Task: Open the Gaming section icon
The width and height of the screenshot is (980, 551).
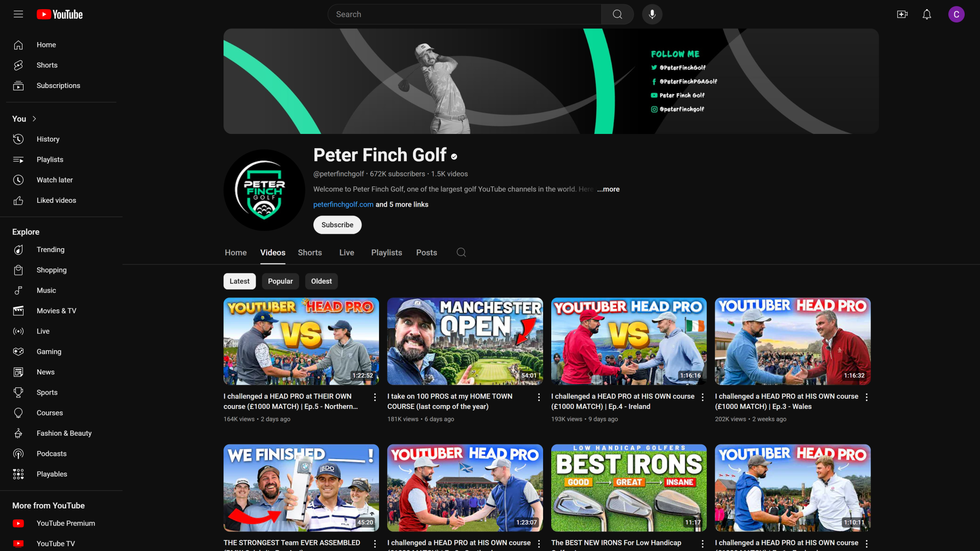Action: 18,352
